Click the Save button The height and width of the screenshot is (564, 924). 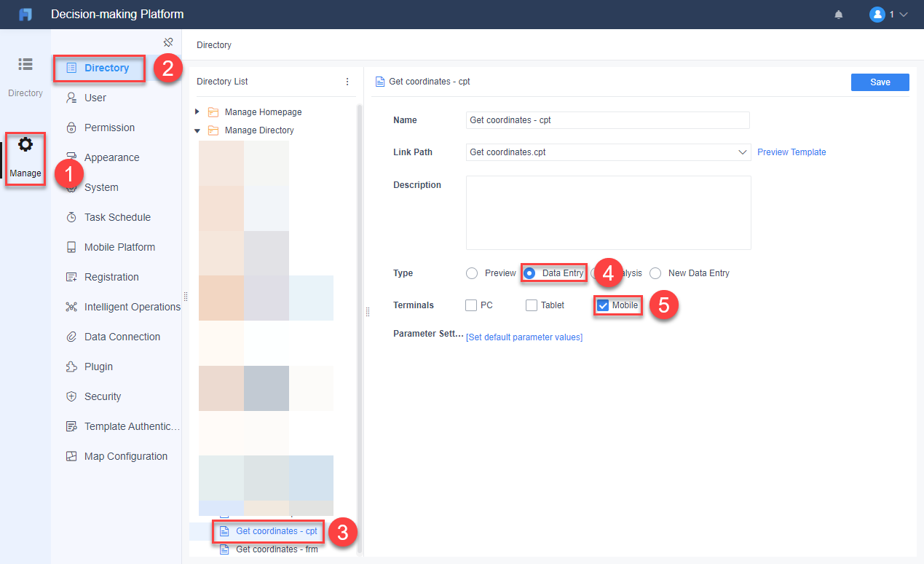coord(880,82)
